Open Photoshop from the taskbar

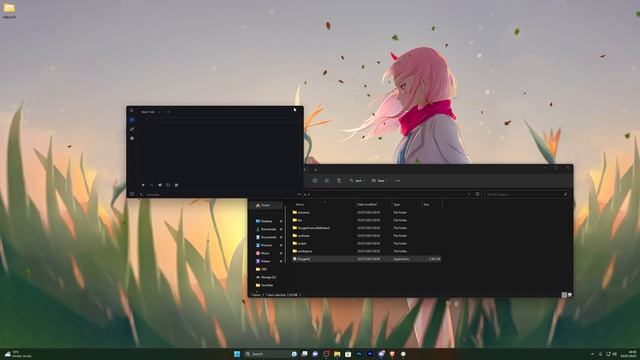(x=359, y=354)
